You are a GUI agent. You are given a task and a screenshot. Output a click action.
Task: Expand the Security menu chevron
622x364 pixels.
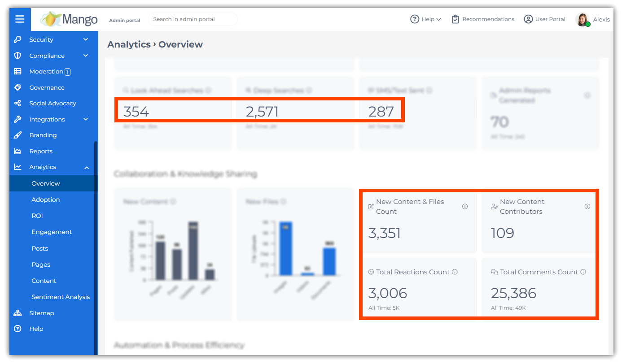pos(86,39)
